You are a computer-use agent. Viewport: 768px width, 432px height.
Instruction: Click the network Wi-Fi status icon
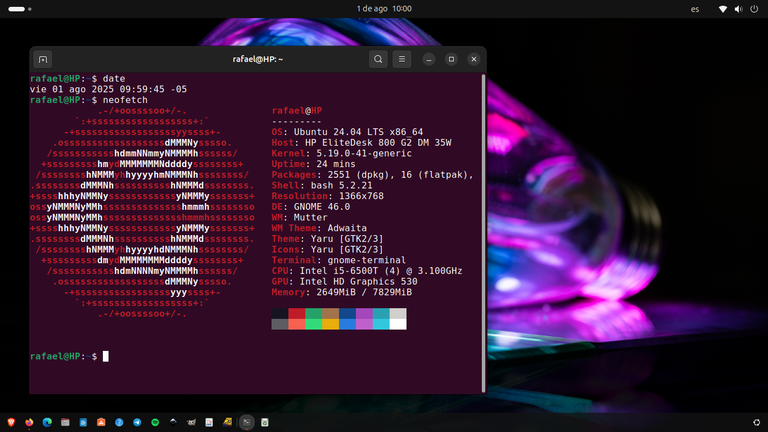[722, 9]
